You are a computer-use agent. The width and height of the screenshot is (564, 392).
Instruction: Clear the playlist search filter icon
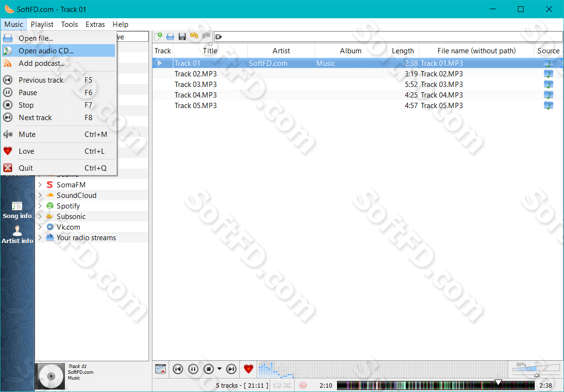218,37
